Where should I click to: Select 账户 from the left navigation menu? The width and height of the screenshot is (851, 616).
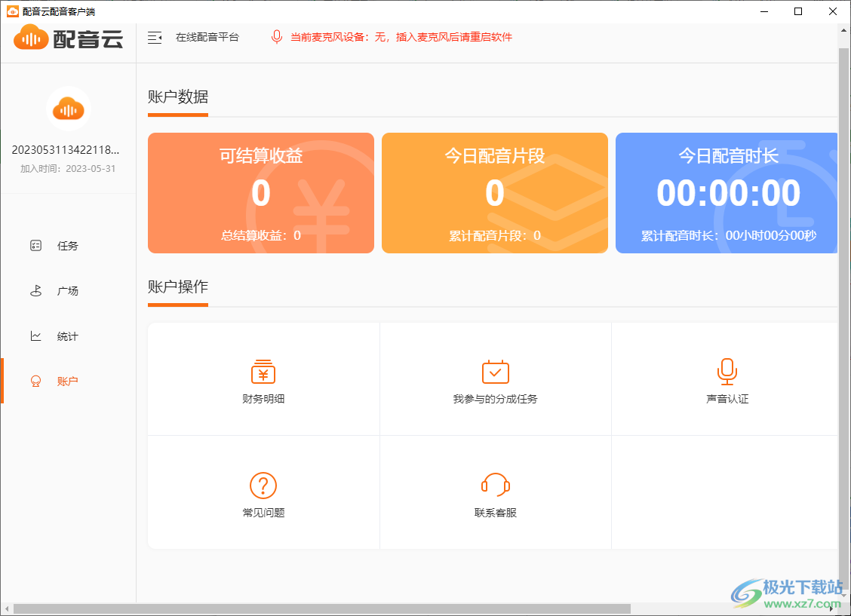pyautogui.click(x=66, y=381)
